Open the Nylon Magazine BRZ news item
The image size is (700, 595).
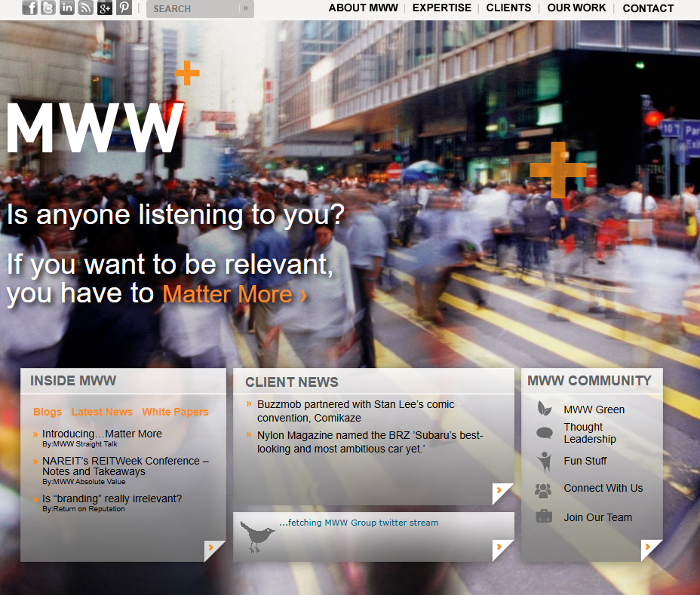point(370,442)
